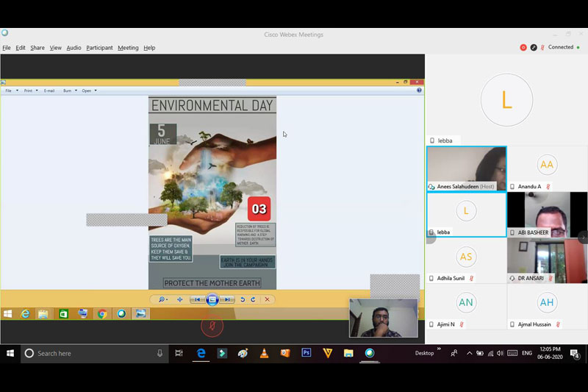Open the Open dropdown in viewer
The image size is (588, 392).
[x=88, y=90]
